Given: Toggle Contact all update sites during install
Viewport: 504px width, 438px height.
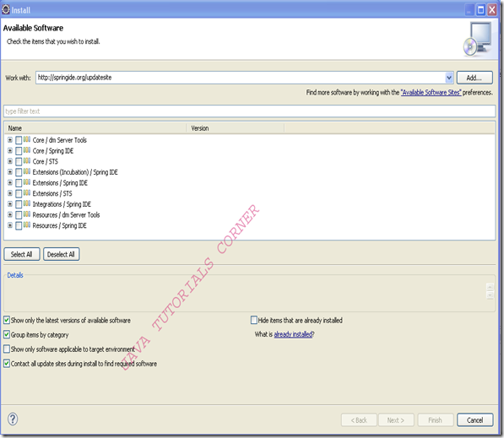Looking at the screenshot, I should click(x=7, y=364).
